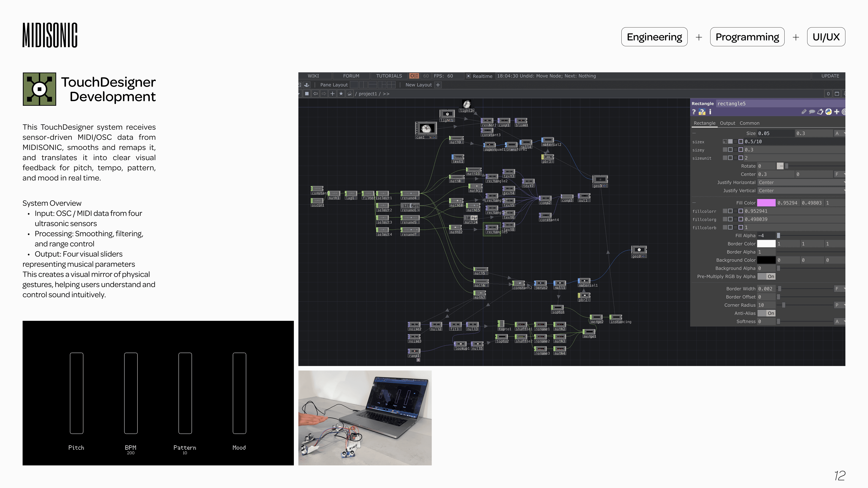Open the TUTORIALS link
Screen dimensions: 868x488
coord(389,76)
